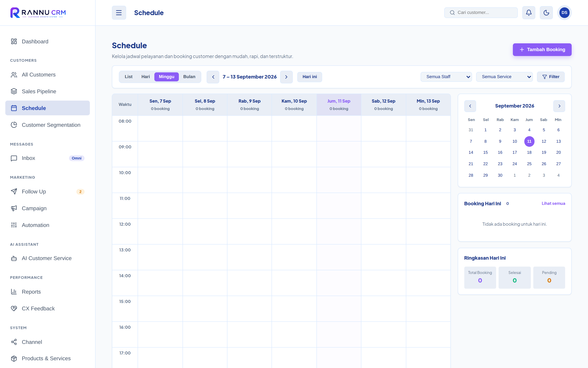588x368 pixels.
Task: Go to All Customers
Action: click(48, 75)
